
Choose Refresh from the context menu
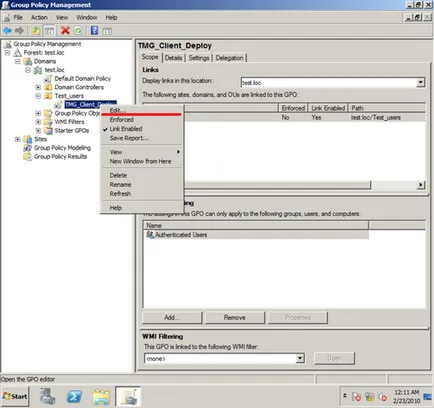(142, 194)
